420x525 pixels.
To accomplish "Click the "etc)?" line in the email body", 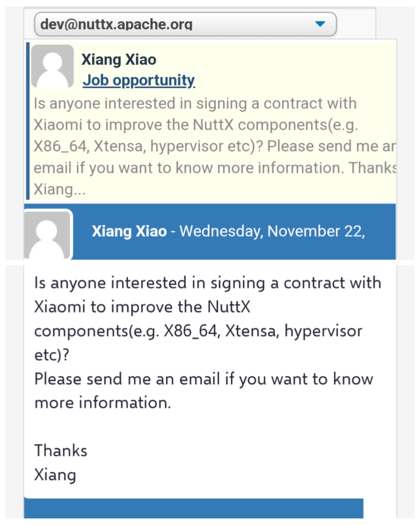I will click(52, 355).
